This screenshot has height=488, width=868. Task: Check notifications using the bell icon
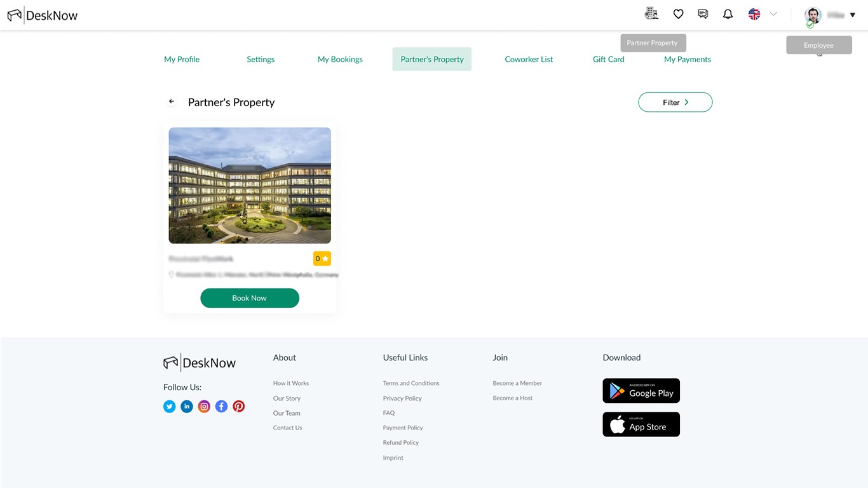pyautogui.click(x=728, y=14)
